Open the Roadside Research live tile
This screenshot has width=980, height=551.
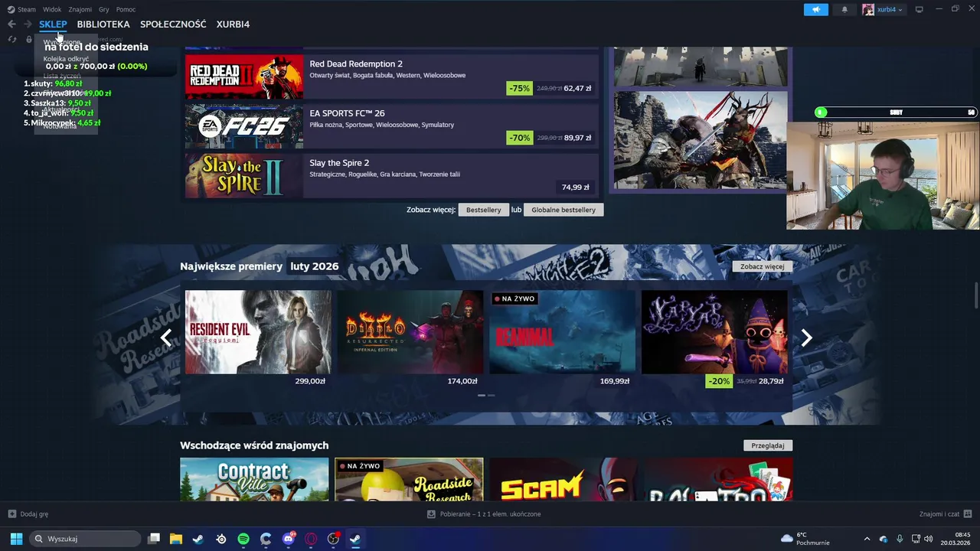tap(409, 480)
